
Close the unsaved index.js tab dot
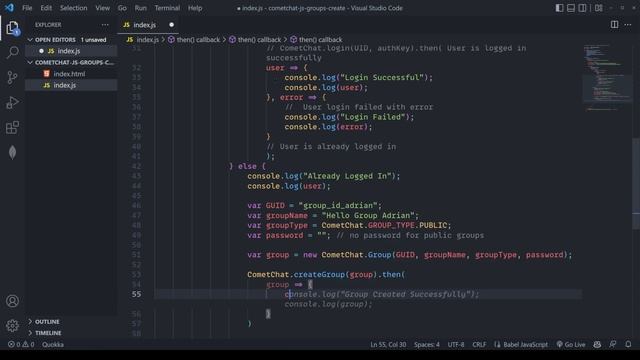[171, 25]
